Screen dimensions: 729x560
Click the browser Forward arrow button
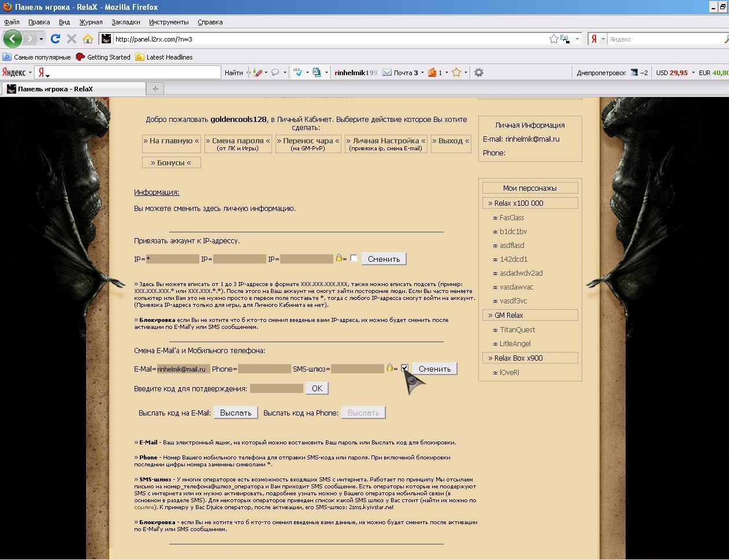pos(29,39)
